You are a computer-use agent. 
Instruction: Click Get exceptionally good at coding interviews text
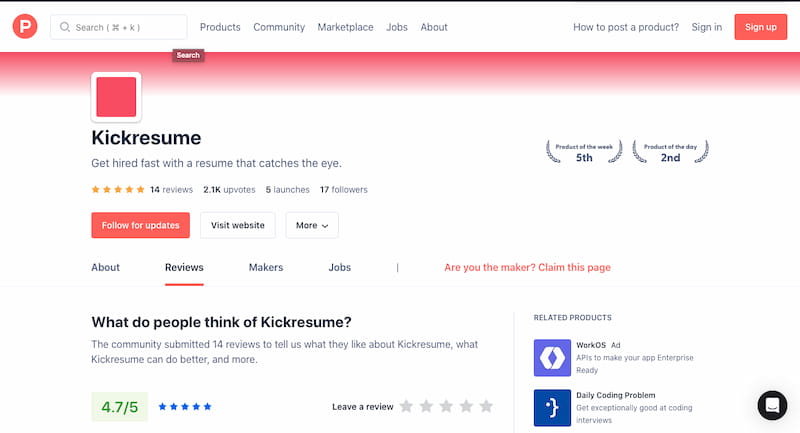coord(634,414)
